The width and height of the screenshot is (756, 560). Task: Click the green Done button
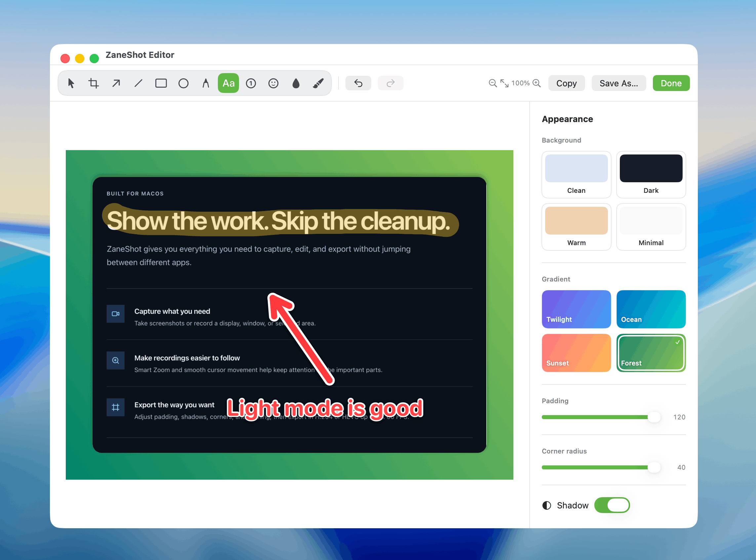tap(671, 83)
